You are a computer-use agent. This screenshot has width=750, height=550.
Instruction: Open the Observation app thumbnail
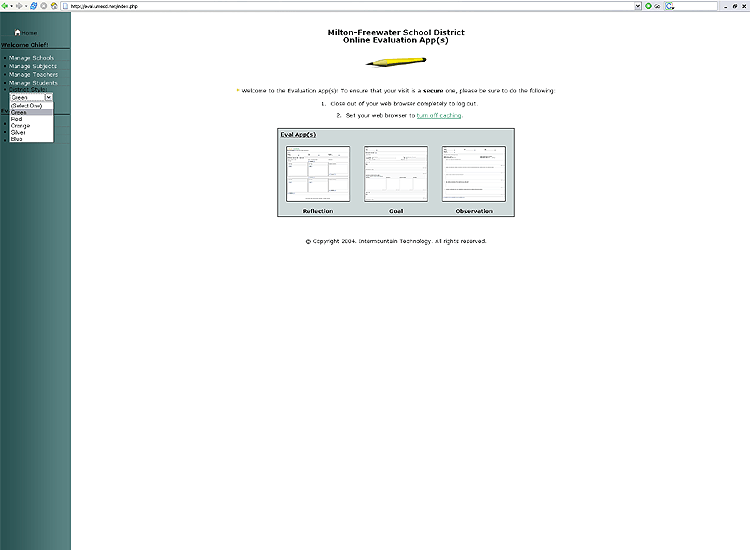[x=474, y=174]
